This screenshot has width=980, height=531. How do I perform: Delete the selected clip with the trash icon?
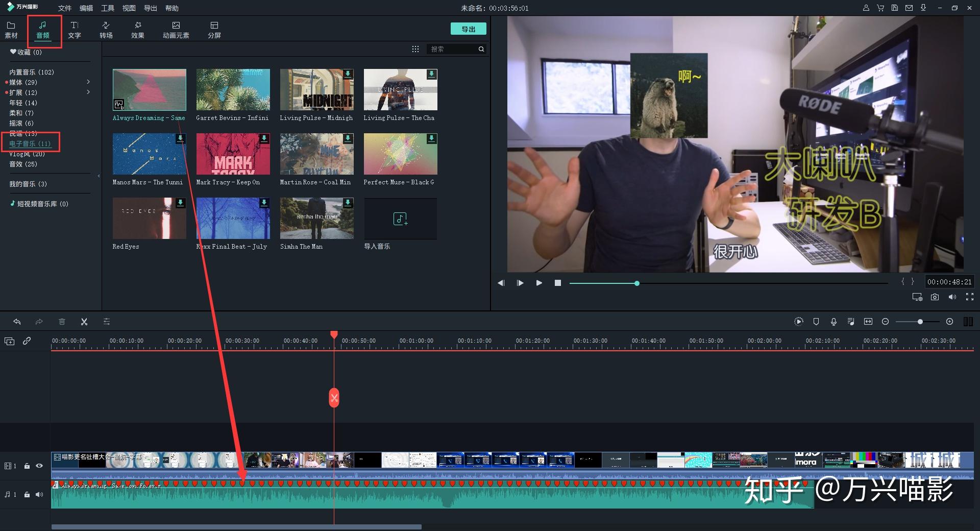62,322
